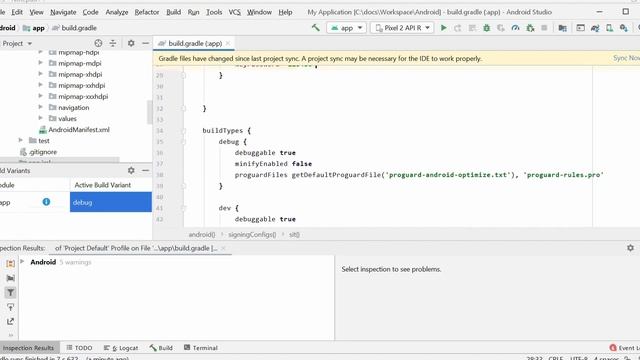This screenshot has width=640, height=360.
Task: Click the Group by Directory flag icon
Action: [x=11, y=278]
